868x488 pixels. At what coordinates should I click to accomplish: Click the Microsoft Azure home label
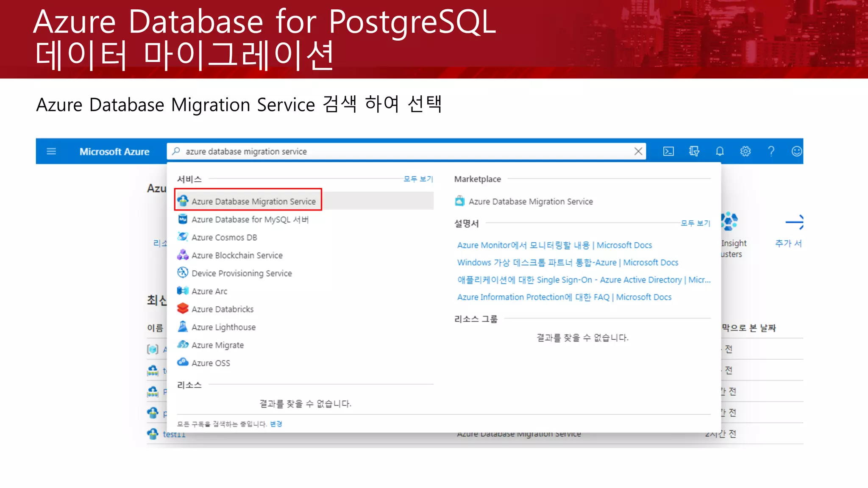(114, 152)
